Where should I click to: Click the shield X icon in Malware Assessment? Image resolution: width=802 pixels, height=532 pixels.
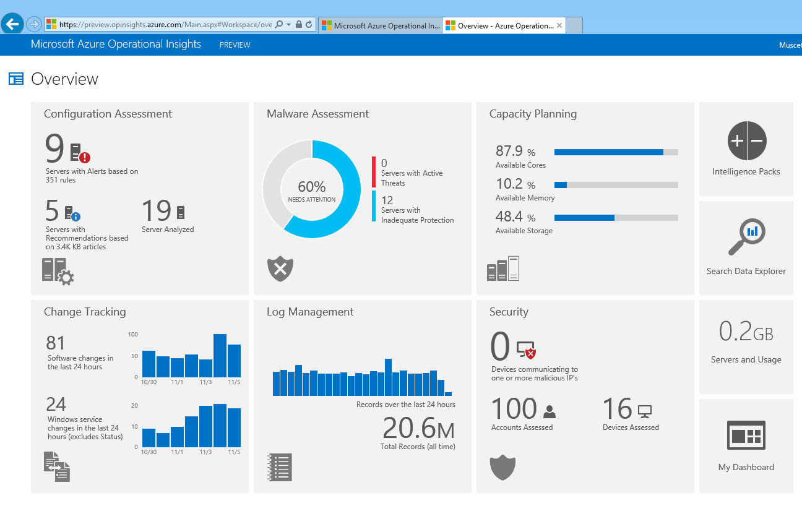pos(280,269)
